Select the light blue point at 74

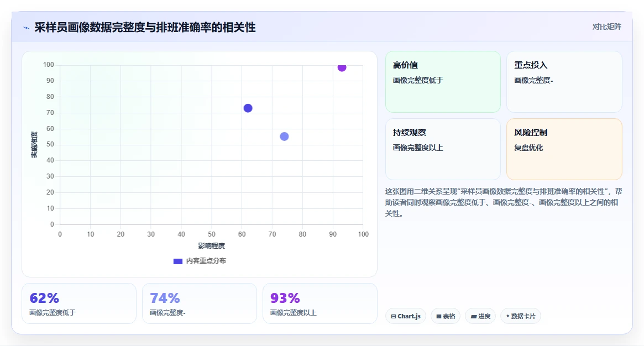284,137
